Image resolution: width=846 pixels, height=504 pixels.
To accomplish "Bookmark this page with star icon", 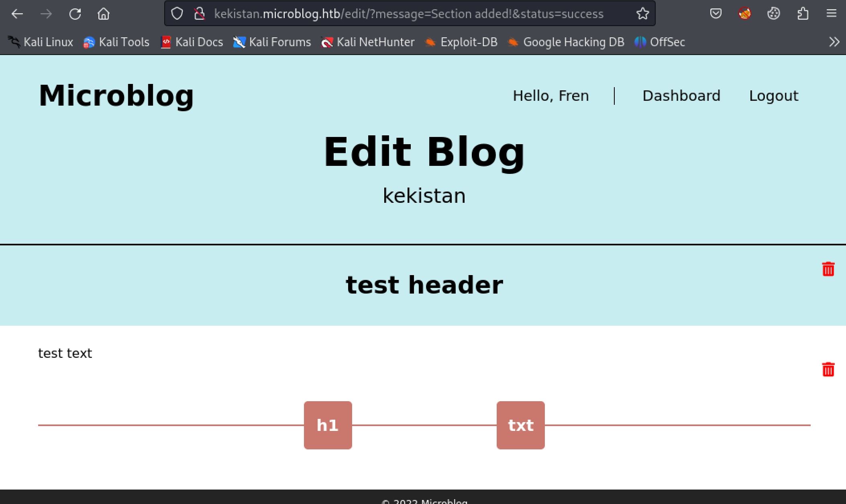I will point(642,14).
